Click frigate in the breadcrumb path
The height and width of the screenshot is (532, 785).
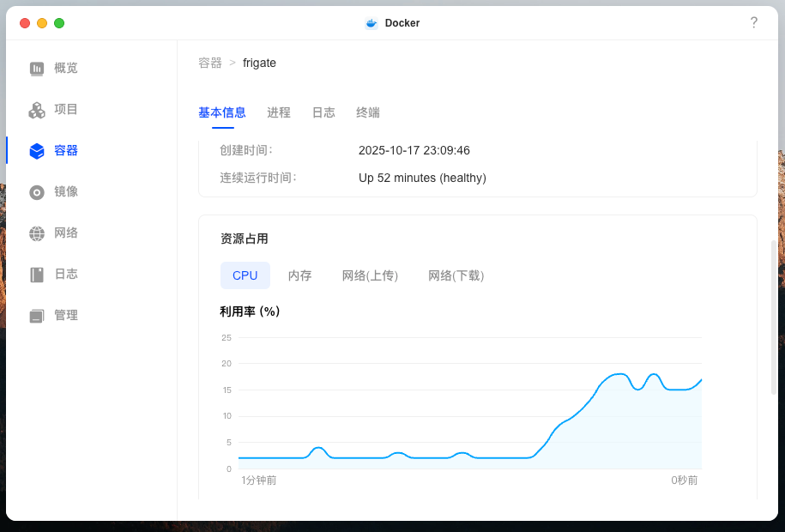click(x=259, y=63)
